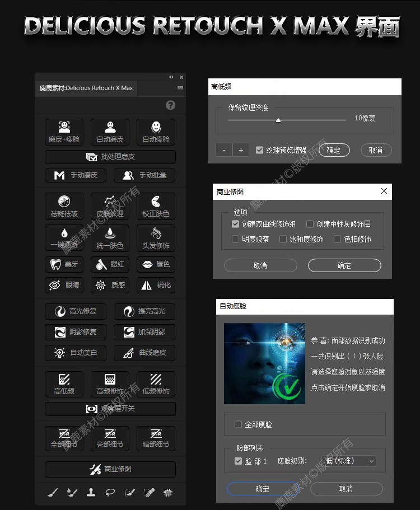Viewport: 420px width, 510px height.
Task: Launch 自动瘦脸 auto face slimming
Action: [156, 132]
